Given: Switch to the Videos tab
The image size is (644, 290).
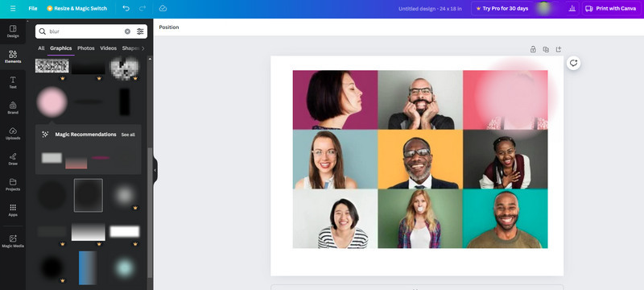Looking at the screenshot, I should [x=109, y=48].
